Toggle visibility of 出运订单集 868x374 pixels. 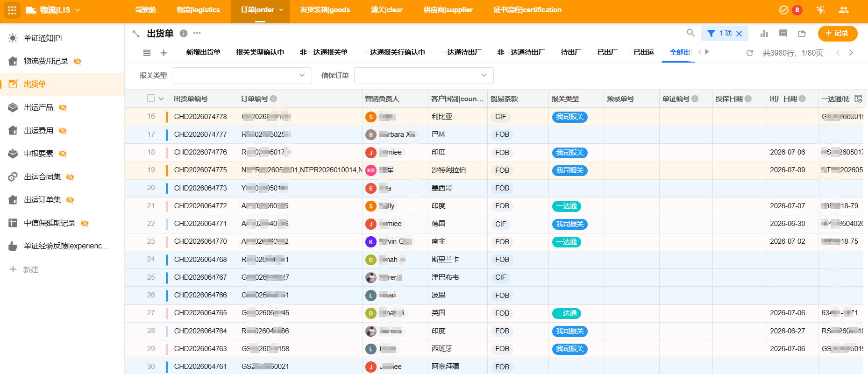tap(70, 200)
